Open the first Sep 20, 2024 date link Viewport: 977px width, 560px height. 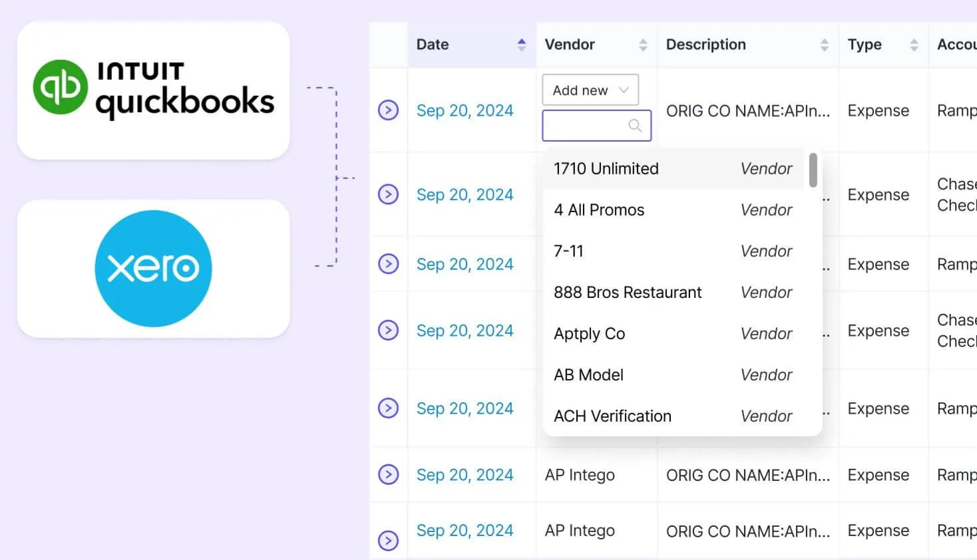[x=465, y=110]
